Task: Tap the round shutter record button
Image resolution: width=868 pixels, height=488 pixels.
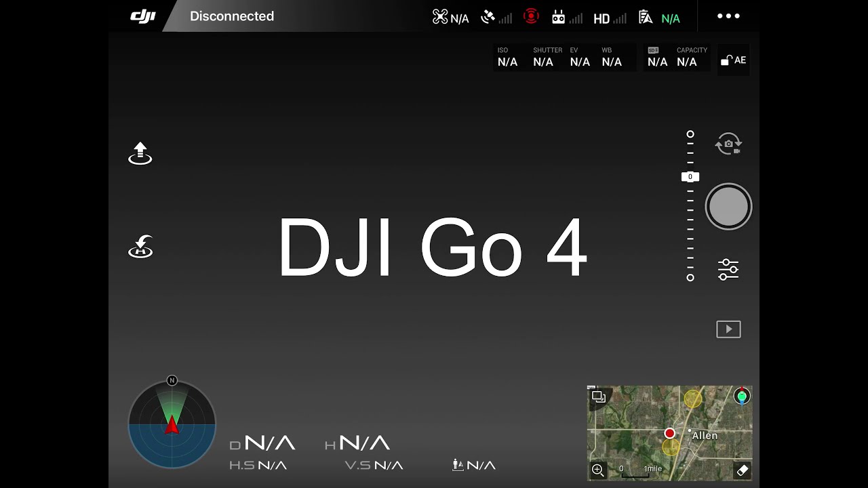Action: (x=728, y=207)
